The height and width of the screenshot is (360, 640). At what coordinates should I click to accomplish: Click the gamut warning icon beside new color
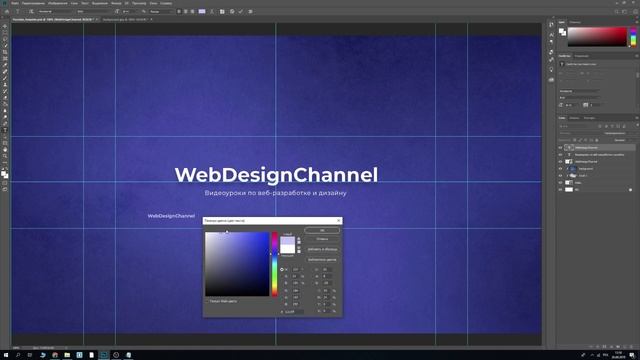299,239
